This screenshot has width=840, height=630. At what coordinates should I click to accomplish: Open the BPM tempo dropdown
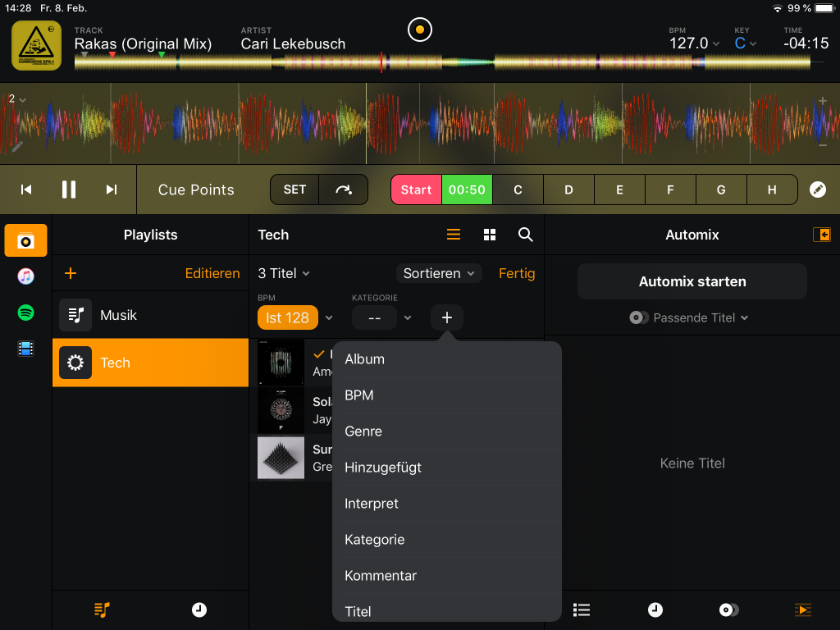click(x=694, y=43)
